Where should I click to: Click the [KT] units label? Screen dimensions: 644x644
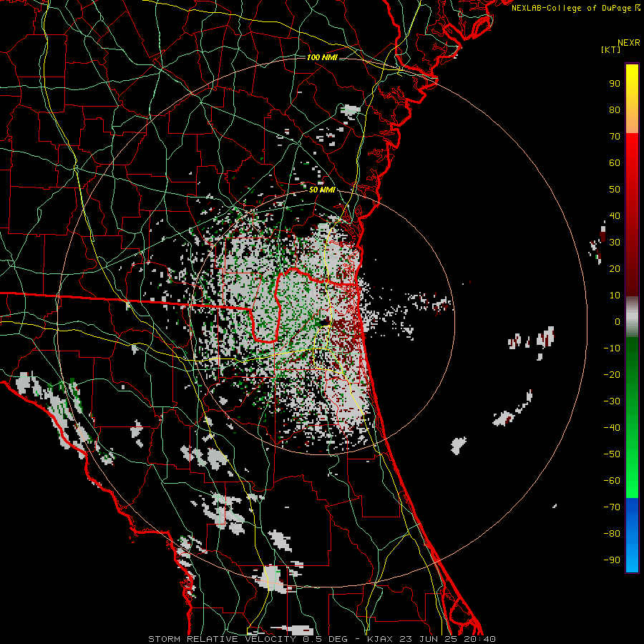click(611, 49)
